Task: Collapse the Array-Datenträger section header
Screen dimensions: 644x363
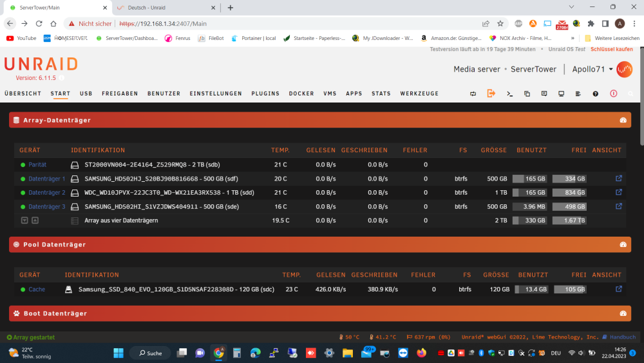Action: click(320, 120)
